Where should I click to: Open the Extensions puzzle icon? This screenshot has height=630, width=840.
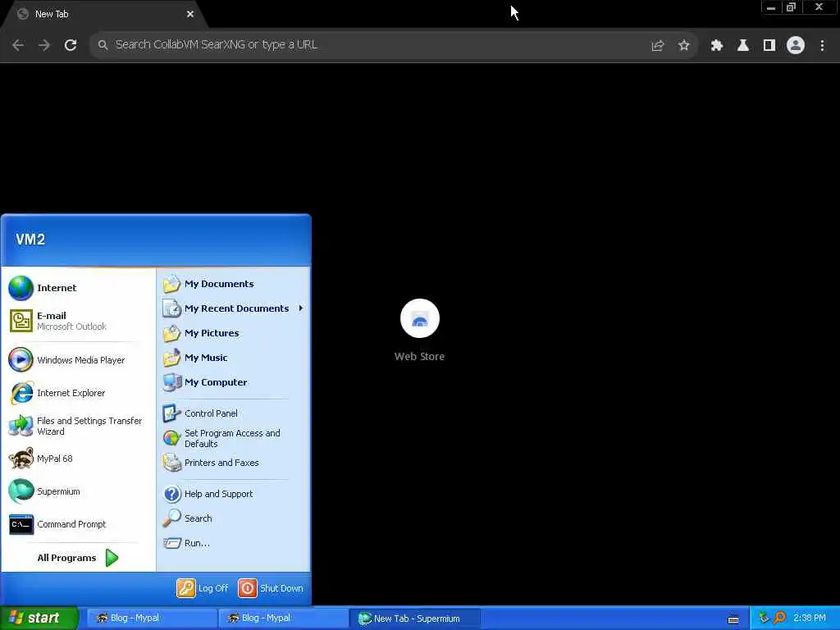(717, 46)
